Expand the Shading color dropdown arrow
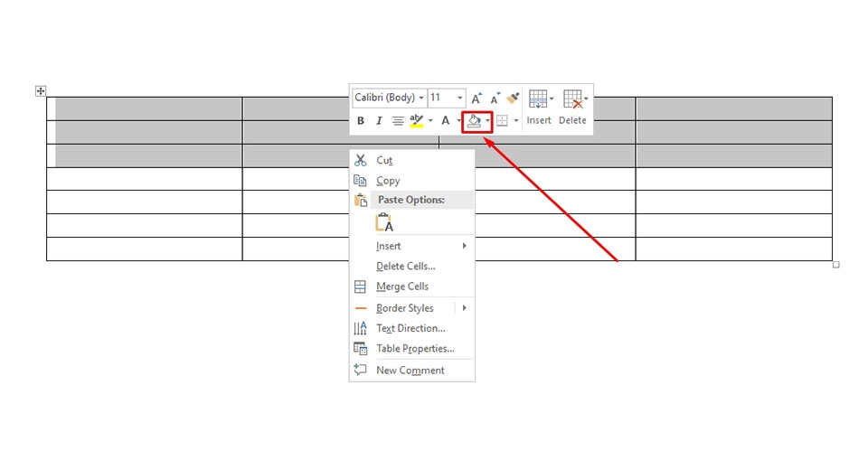Viewport: 868px width, 451px height. click(x=487, y=120)
